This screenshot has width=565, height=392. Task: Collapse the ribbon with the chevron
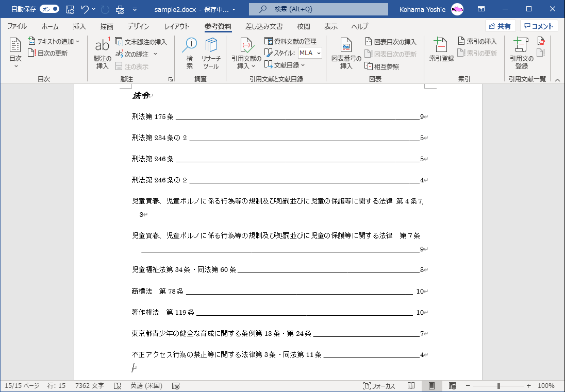click(x=557, y=80)
